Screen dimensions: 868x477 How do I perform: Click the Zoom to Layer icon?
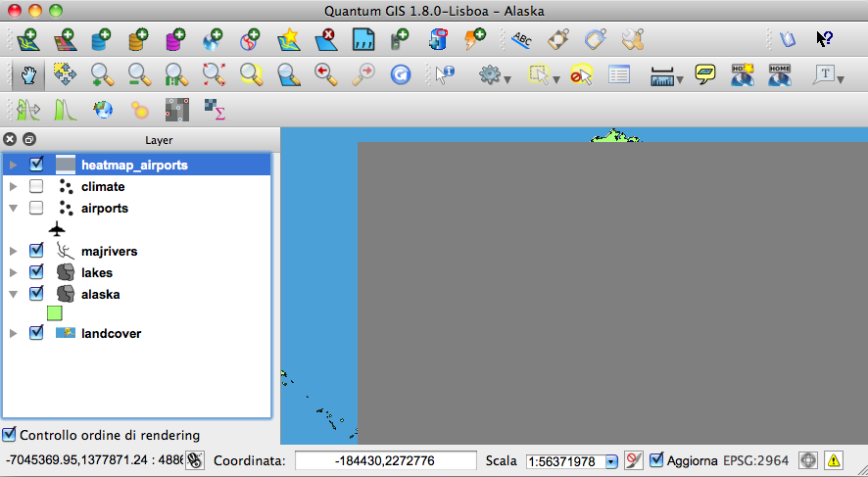[288, 74]
